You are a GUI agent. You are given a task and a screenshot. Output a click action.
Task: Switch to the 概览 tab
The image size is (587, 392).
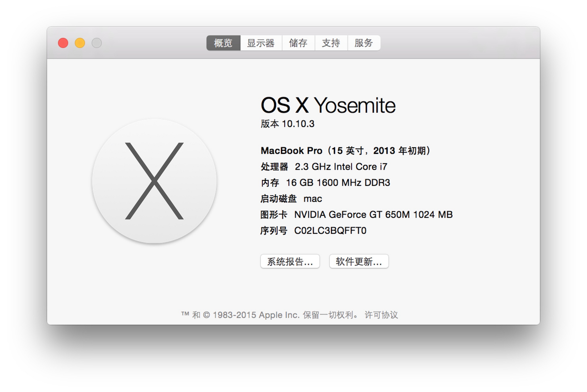223,43
